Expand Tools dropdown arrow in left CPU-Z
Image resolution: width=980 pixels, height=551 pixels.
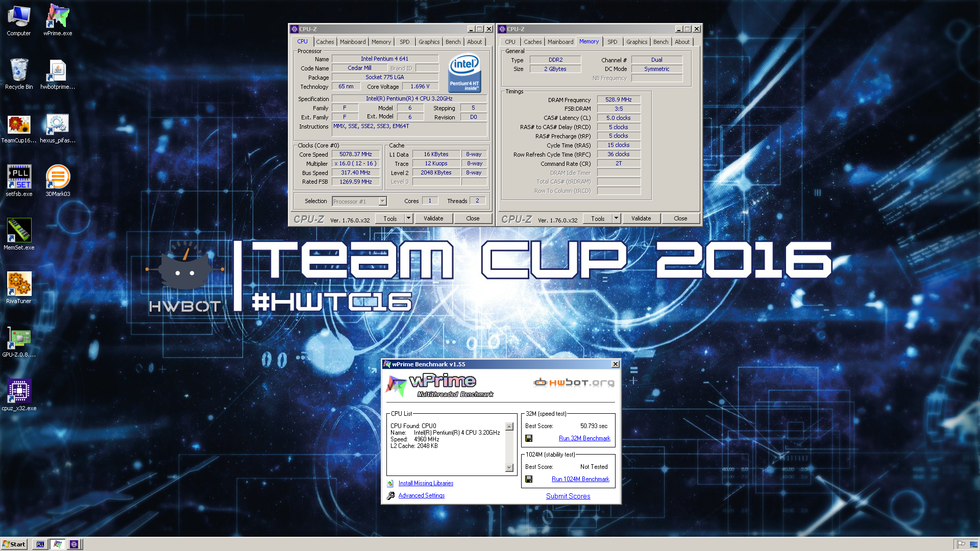point(408,218)
